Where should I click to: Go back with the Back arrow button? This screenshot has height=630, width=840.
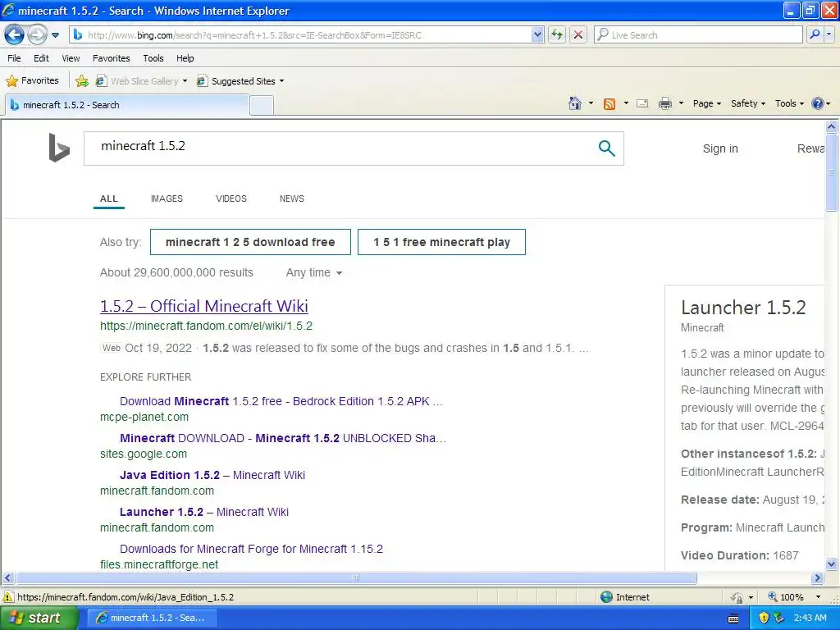click(x=15, y=35)
